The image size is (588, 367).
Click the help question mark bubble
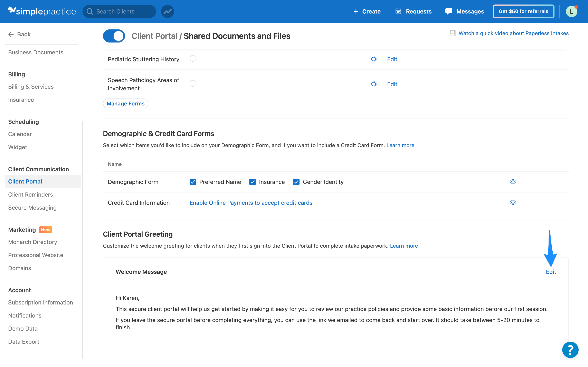pos(570,350)
